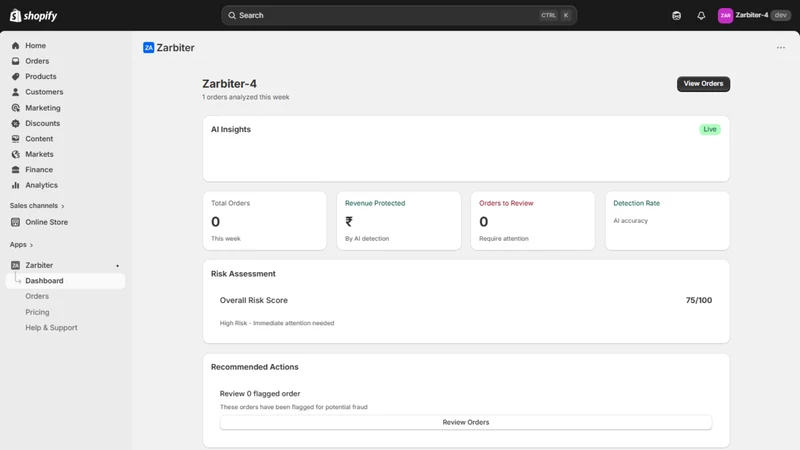This screenshot has height=450, width=800.
Task: Click the Live status badge
Action: coord(710,129)
